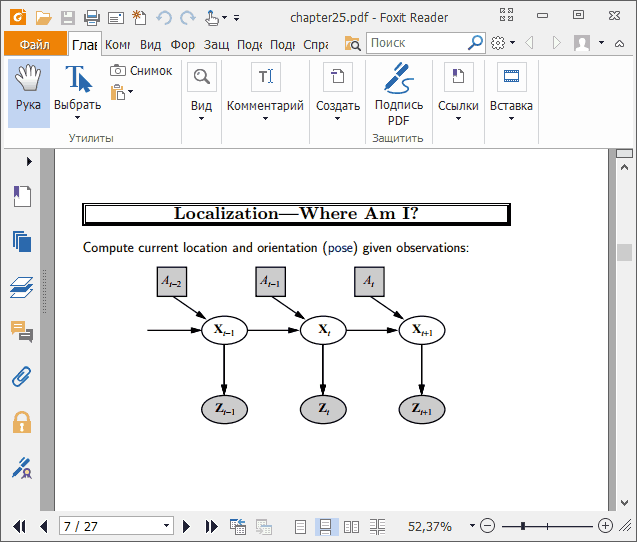This screenshot has height=542, width=637.
Task: Click the Подпись PDF sign button
Action: point(399,94)
